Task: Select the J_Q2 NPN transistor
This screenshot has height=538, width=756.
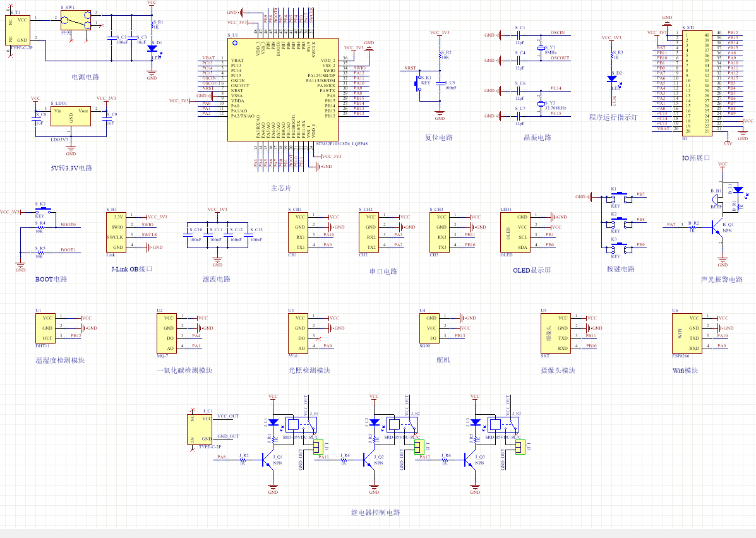Action: pyautogui.click(x=369, y=460)
